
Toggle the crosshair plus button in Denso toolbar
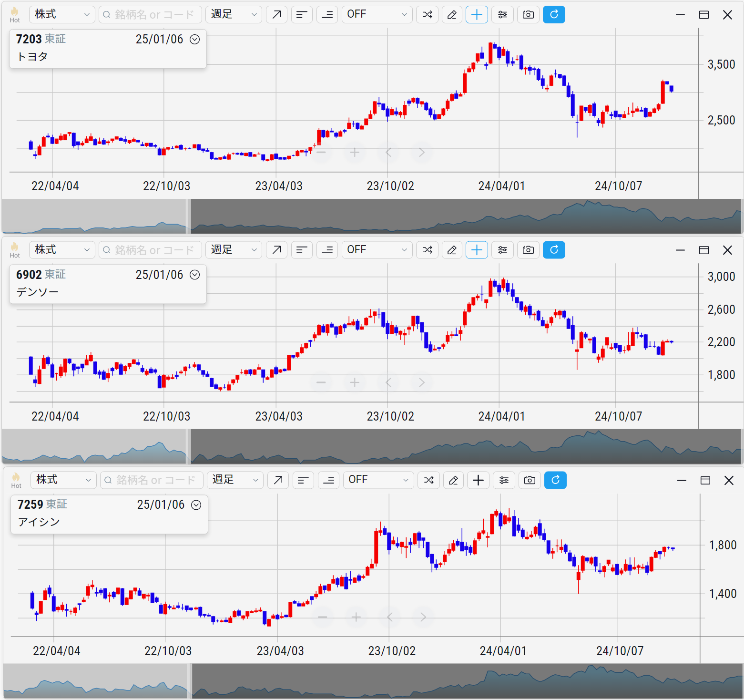coord(477,249)
